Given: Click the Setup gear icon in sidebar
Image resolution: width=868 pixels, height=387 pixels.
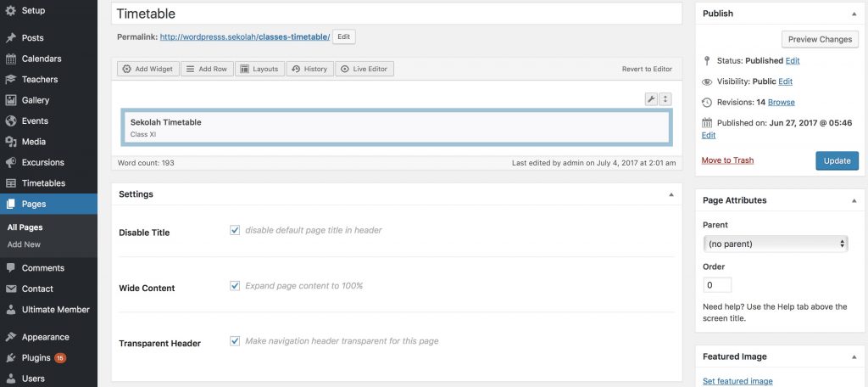Looking at the screenshot, I should point(10,10).
